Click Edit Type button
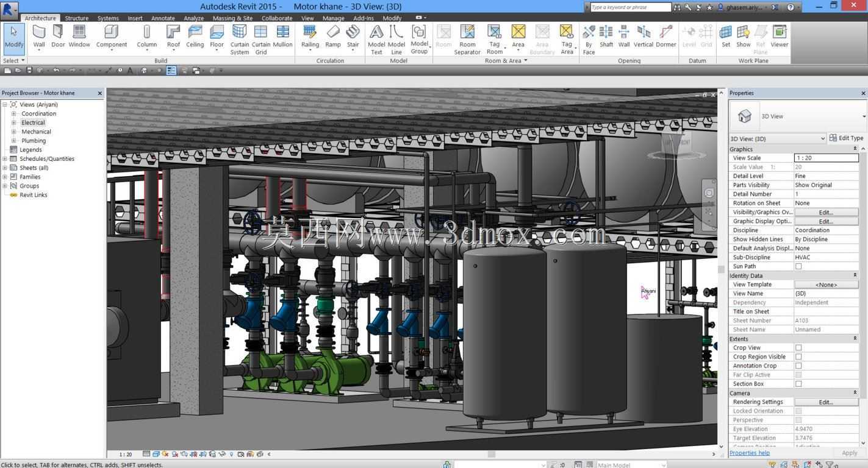The width and height of the screenshot is (868, 468). click(846, 138)
